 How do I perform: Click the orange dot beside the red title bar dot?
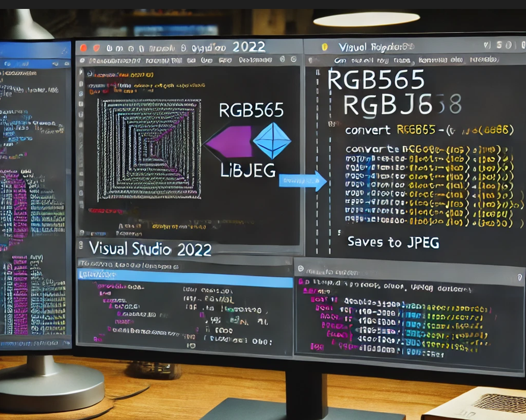[x=96, y=48]
